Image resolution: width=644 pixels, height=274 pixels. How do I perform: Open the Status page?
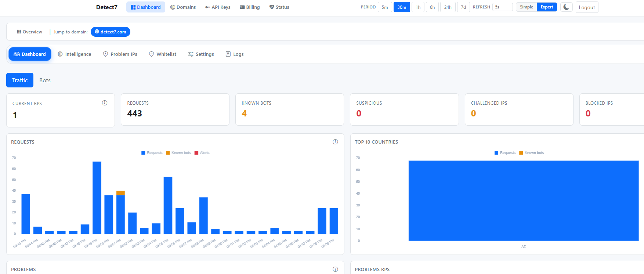tap(279, 7)
